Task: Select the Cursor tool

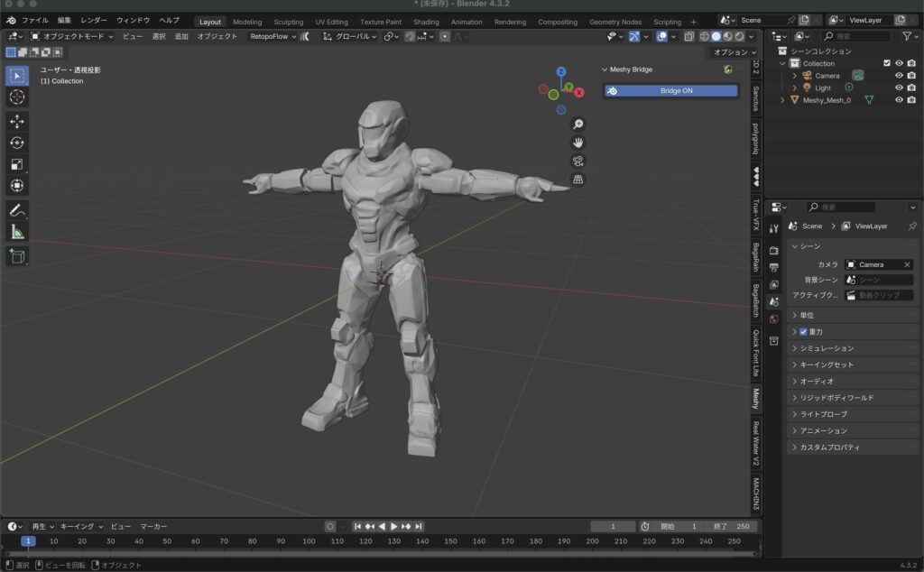Action: pos(17,97)
